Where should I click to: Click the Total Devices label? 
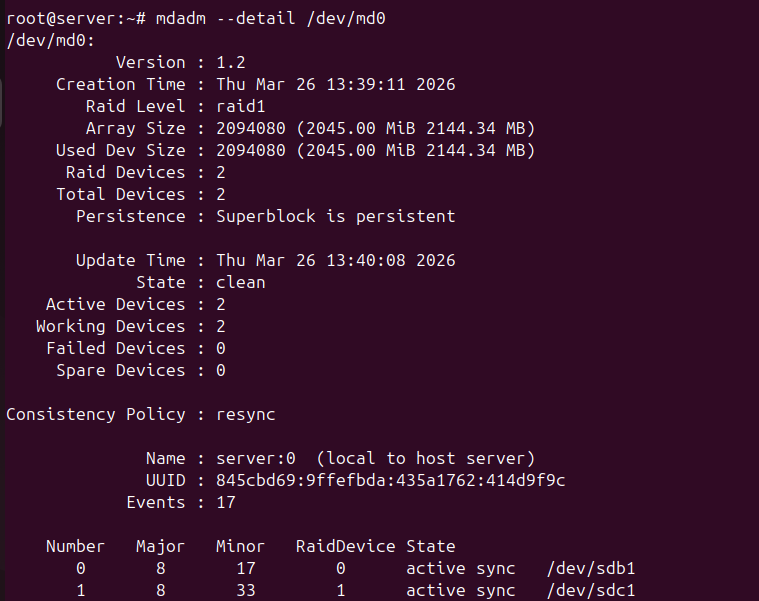coord(120,195)
